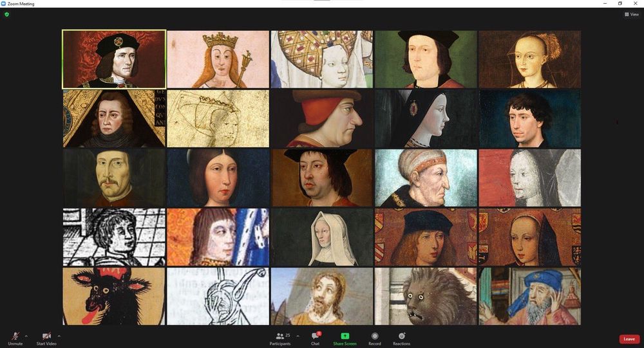
Task: Open the Chat panel
Action: coord(315,338)
